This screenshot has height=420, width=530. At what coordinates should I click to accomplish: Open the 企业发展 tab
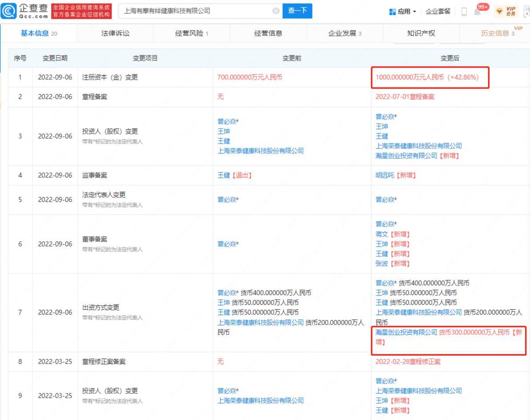[x=345, y=32]
